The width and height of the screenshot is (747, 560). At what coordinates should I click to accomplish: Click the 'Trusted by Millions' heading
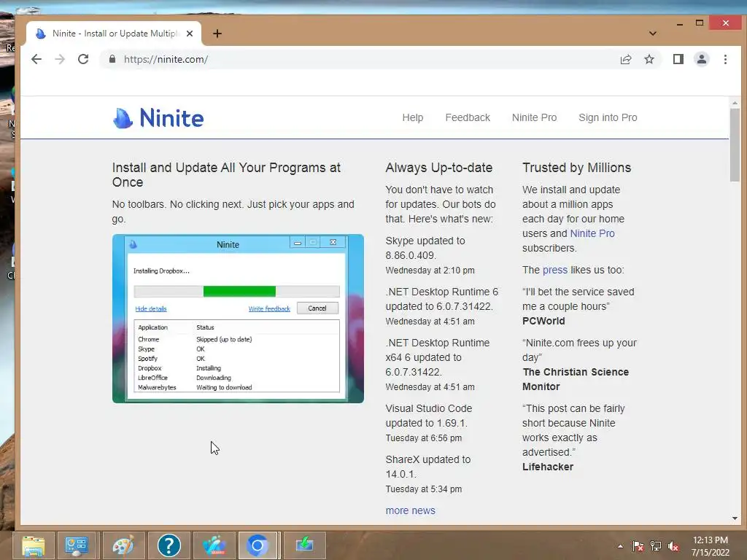click(x=576, y=168)
